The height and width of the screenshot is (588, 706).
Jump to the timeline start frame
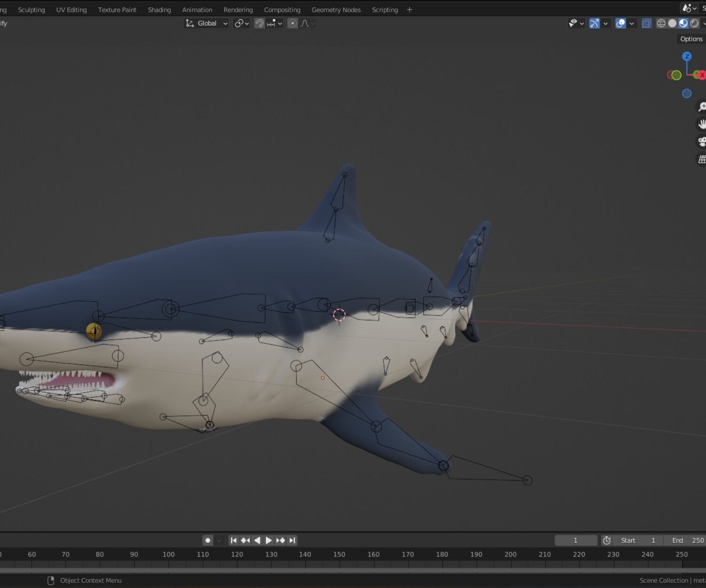(x=233, y=540)
